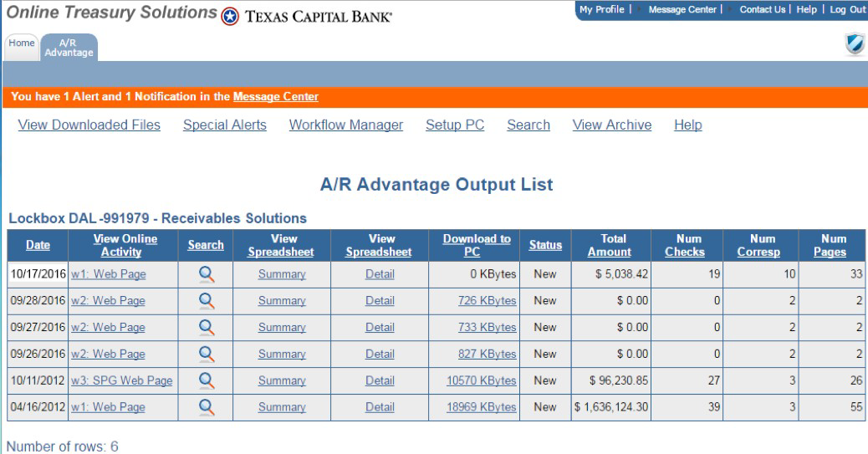Open search for the 10/17/2016 row
The width and height of the screenshot is (868, 454).
206,274
